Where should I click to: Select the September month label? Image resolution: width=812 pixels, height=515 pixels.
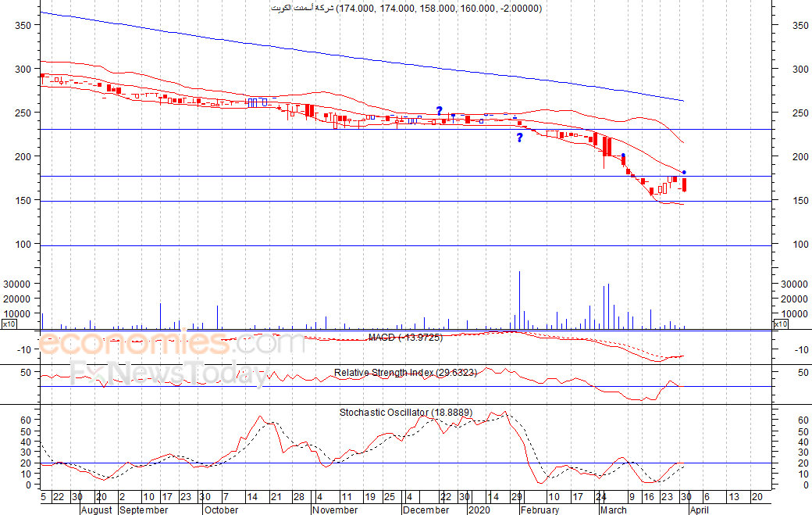click(x=144, y=510)
